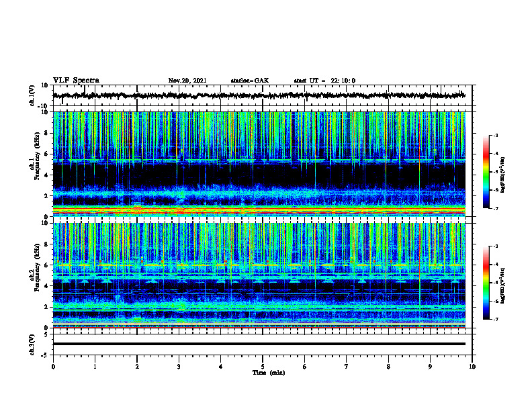Click the "-7" label on ch.2 color bar
Image resolution: width=532 pixels, height=411 pixels.
tap(496, 320)
